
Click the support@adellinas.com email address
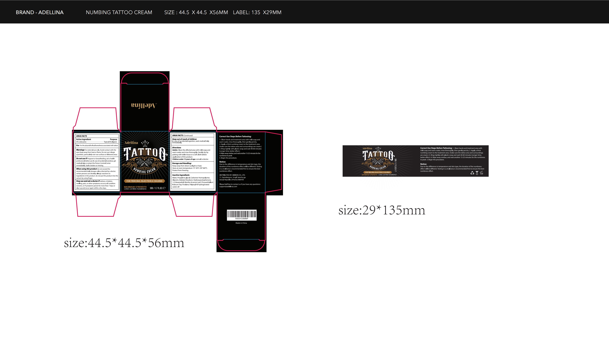tap(228, 187)
